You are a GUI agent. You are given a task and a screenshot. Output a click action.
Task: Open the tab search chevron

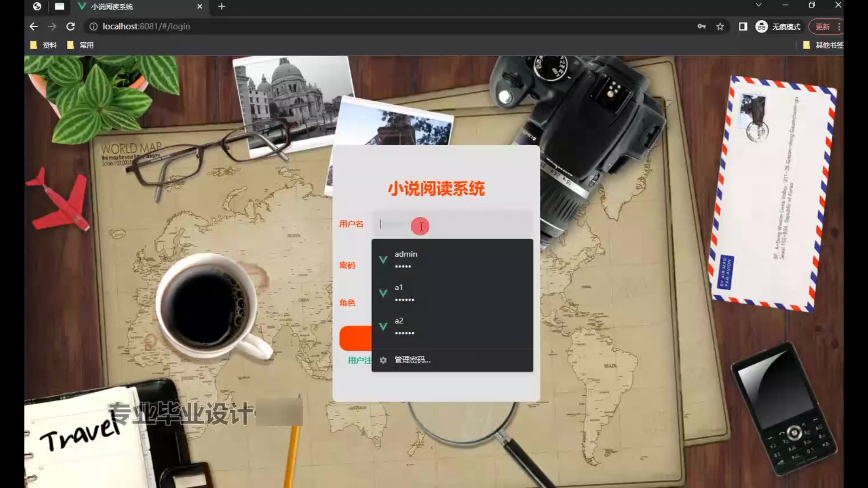759,5
